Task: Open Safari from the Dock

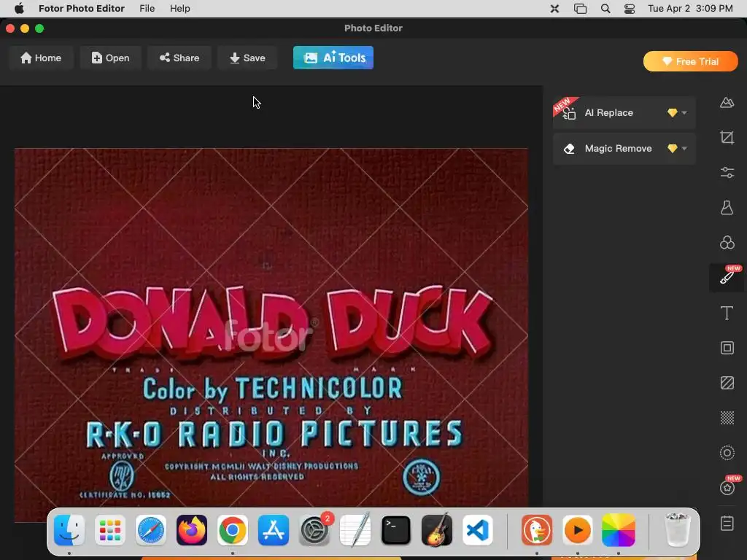Action: pyautogui.click(x=151, y=530)
